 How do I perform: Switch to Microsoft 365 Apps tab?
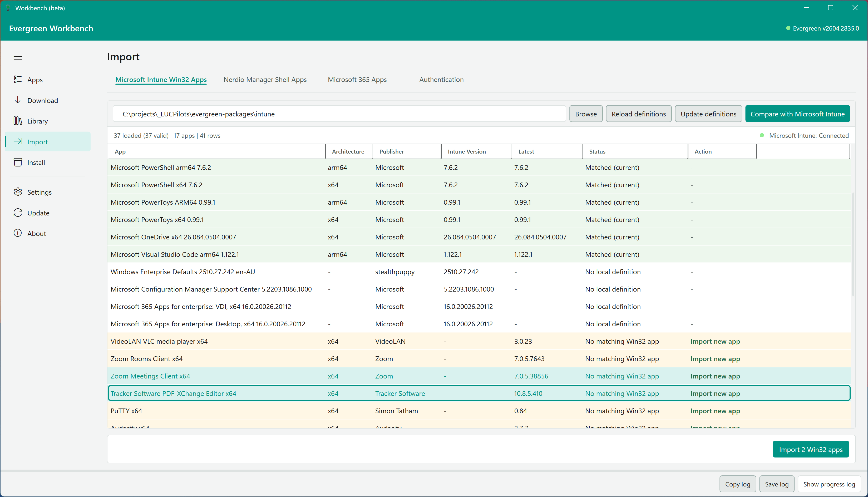click(x=357, y=80)
